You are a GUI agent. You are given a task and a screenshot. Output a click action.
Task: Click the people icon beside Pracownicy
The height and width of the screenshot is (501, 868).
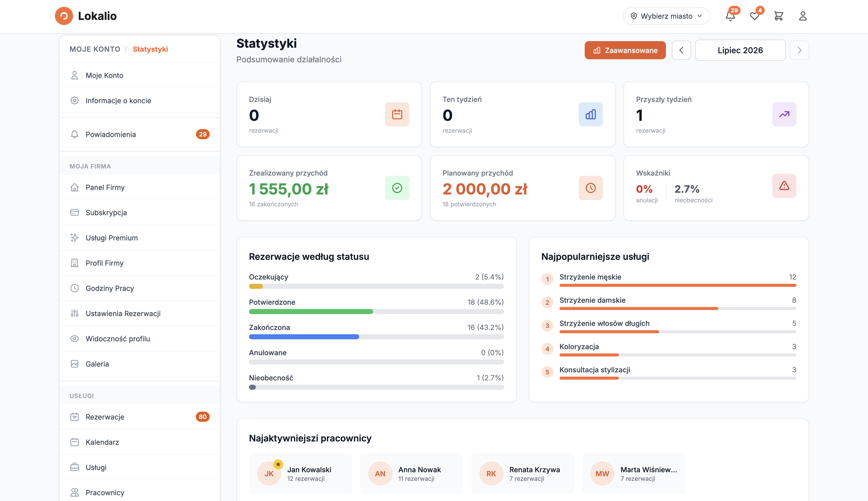pyautogui.click(x=75, y=492)
